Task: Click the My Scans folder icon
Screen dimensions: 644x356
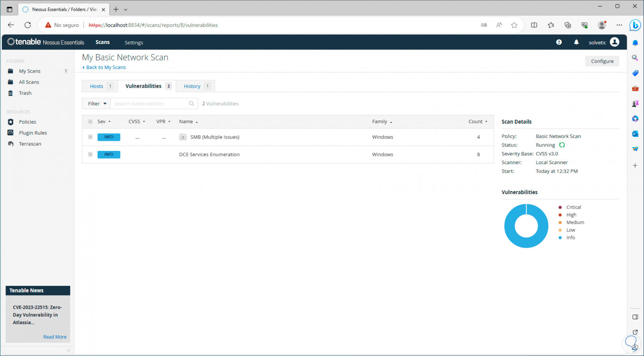Action: click(11, 71)
